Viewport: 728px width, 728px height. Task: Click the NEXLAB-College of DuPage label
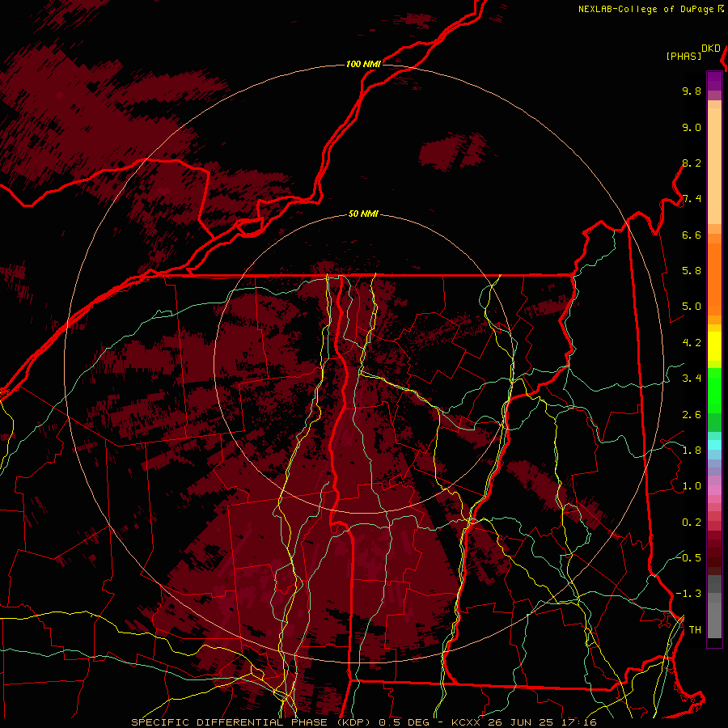pos(645,9)
